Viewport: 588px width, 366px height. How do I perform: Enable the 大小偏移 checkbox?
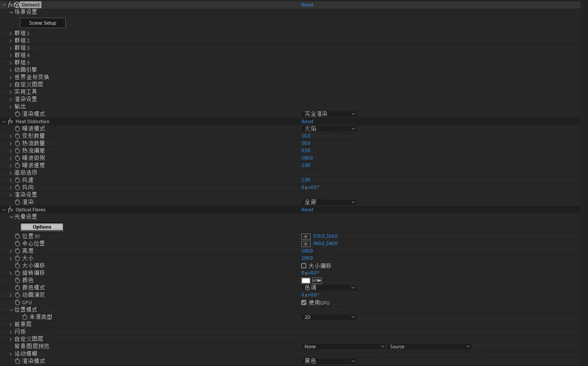tap(304, 266)
